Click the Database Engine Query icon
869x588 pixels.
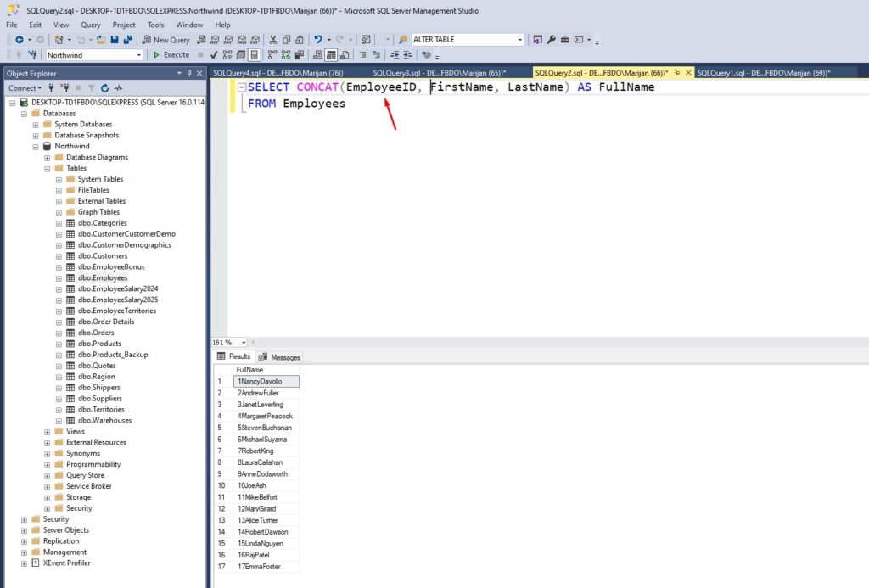(x=201, y=40)
